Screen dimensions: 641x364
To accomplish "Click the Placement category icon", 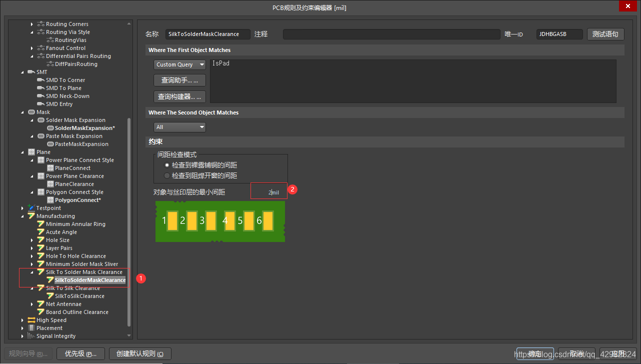I will tap(31, 328).
